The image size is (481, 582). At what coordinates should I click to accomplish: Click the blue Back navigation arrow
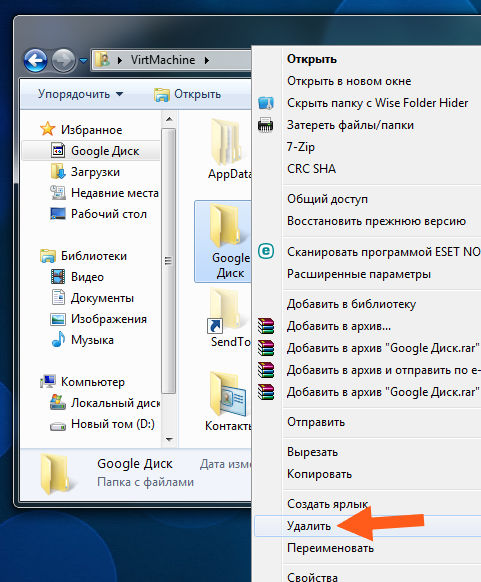(36, 60)
